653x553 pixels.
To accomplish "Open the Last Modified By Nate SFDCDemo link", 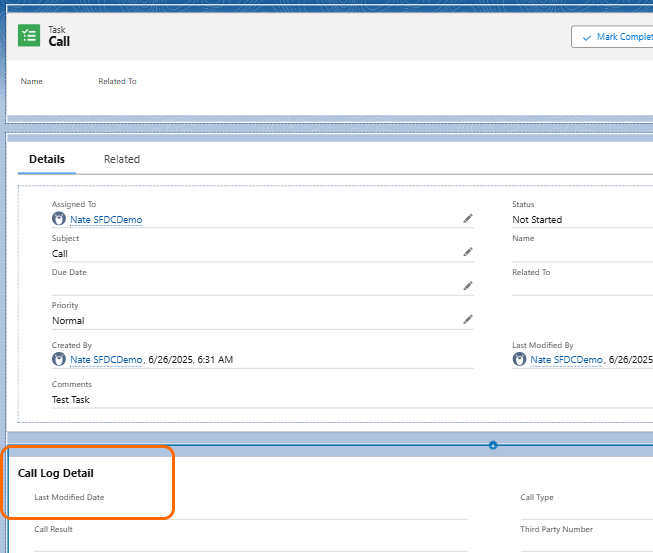I will (x=566, y=360).
